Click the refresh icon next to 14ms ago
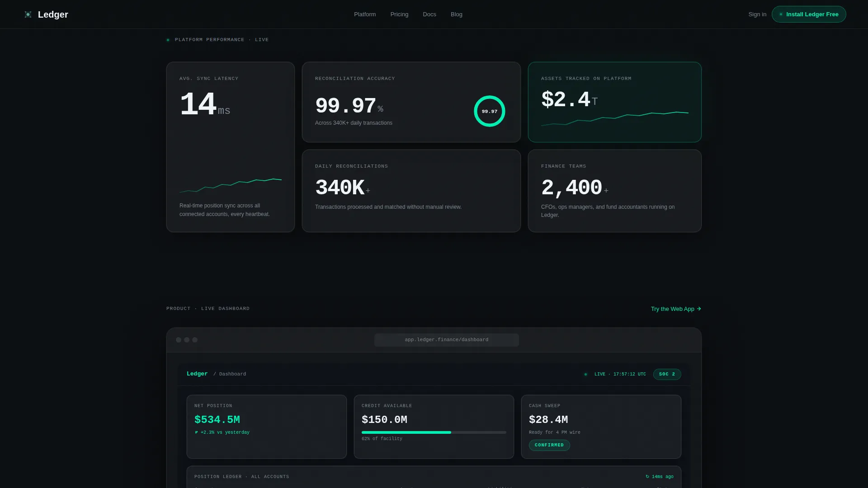 pyautogui.click(x=647, y=477)
